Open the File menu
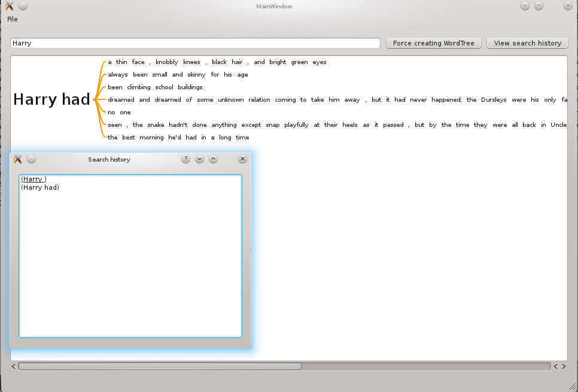578x392 pixels. pos(12,19)
